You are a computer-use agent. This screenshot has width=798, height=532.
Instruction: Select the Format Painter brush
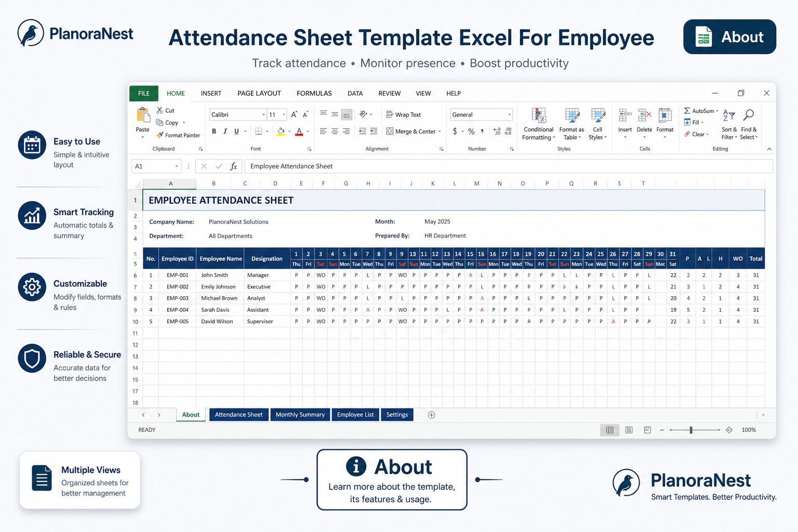(160, 135)
